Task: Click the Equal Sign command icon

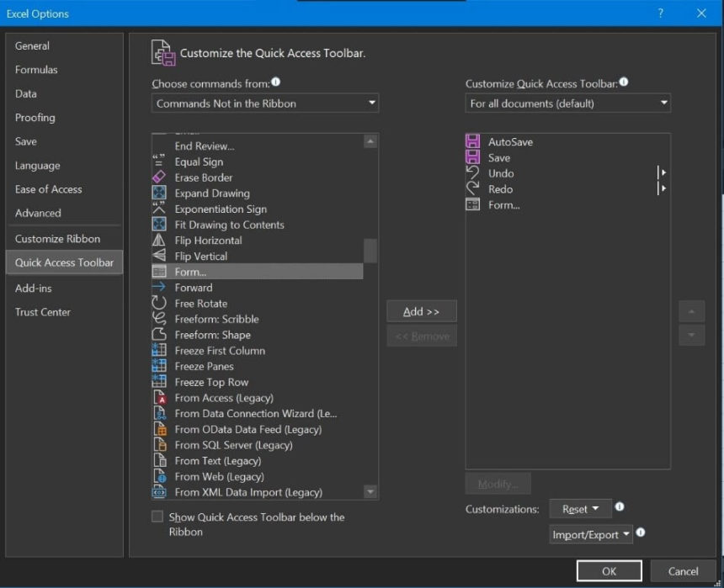Action: click(159, 162)
